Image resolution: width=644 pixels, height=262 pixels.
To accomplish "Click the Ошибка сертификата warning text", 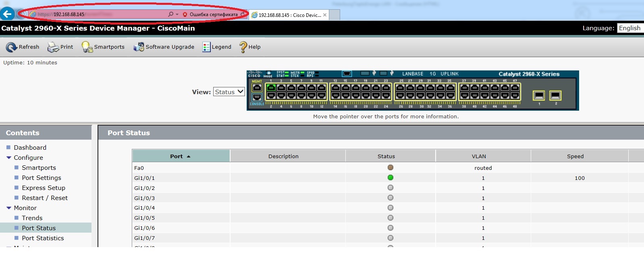I will tap(214, 14).
